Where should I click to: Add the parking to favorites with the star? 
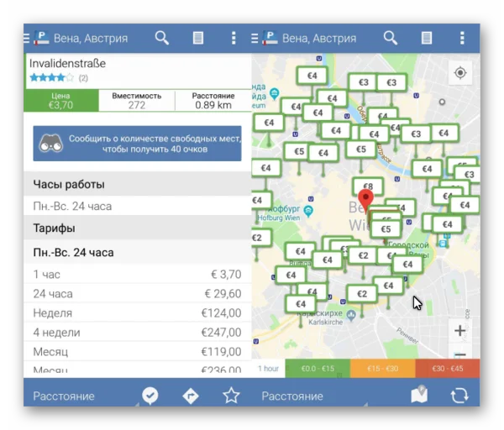[x=231, y=396]
